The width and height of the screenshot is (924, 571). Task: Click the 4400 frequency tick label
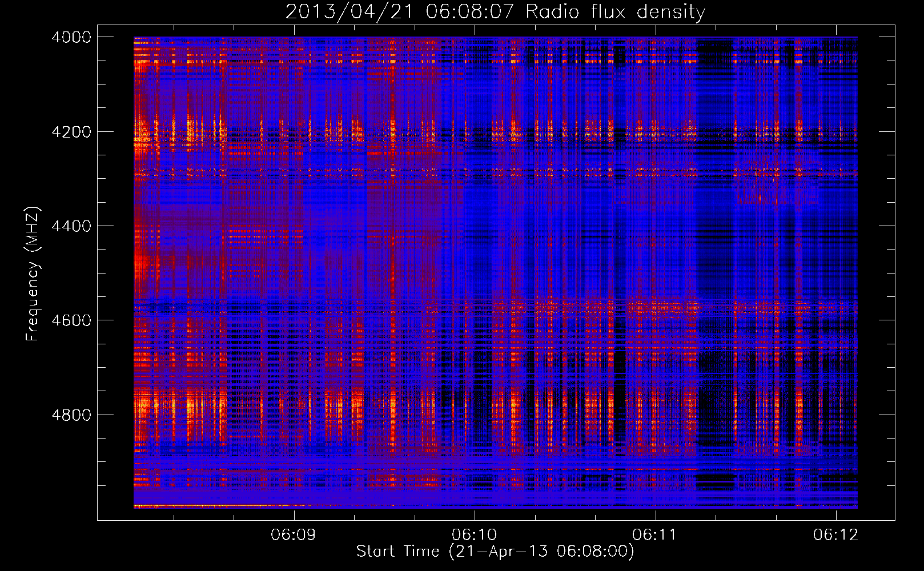coord(71,226)
